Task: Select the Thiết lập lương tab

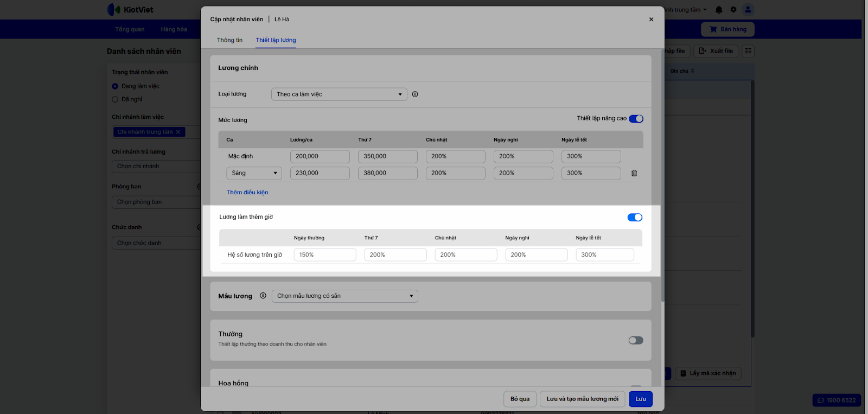Action: tap(276, 40)
